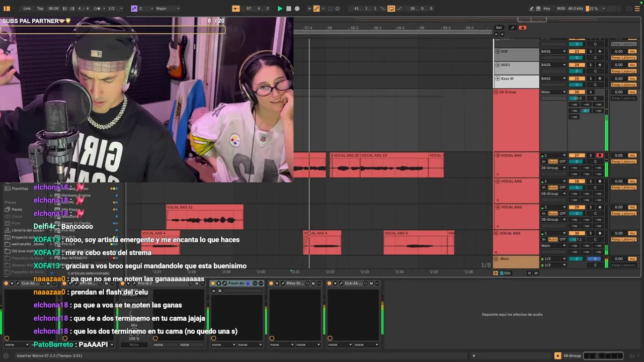Enable Link sync button
The height and width of the screenshot is (362, 644).
27,9
